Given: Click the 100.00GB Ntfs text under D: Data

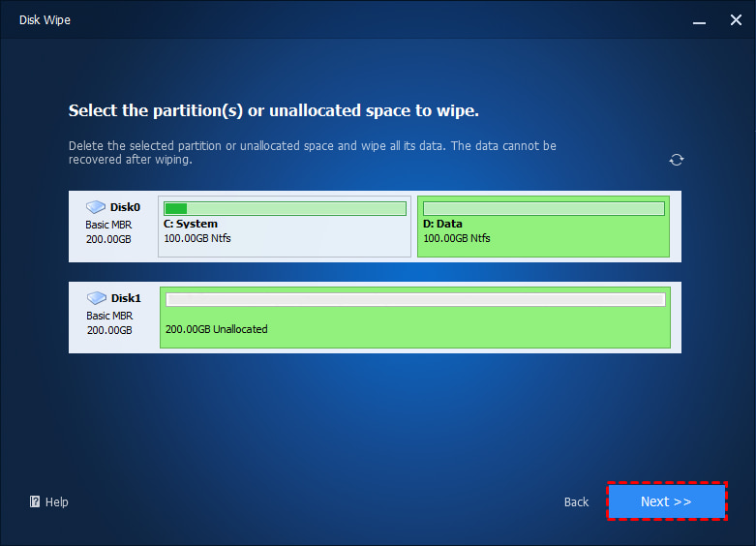Looking at the screenshot, I should coord(457,238).
